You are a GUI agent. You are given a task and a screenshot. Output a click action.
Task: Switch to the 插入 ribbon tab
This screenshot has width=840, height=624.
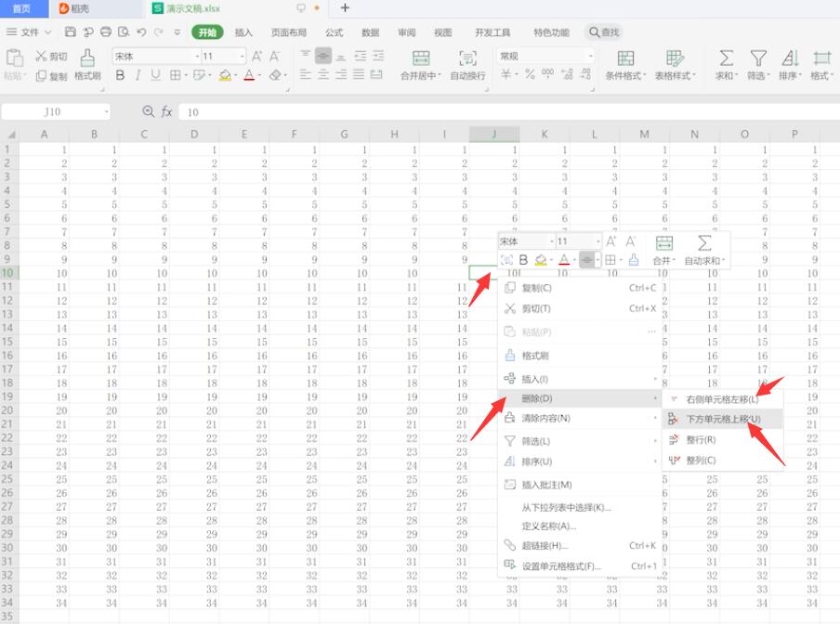243,32
